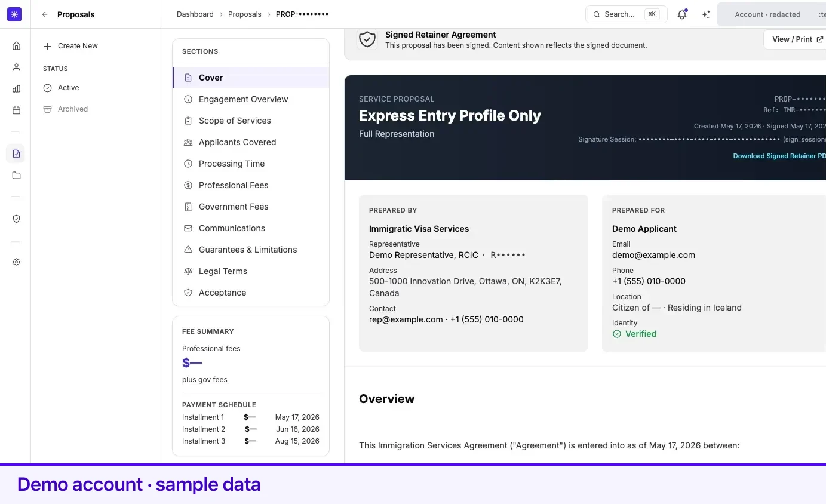Open the folder sidebar icon
826x504 pixels.
pos(16,175)
